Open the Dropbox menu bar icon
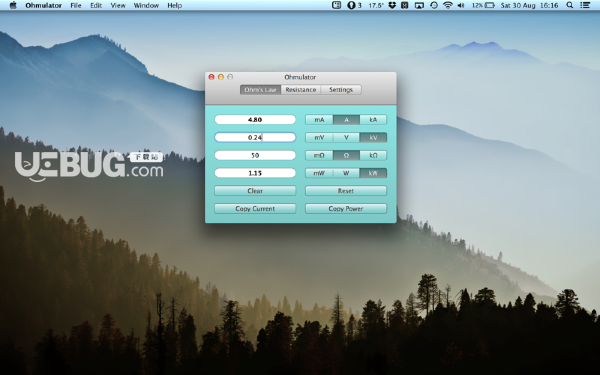This screenshot has height=375, width=600. click(x=392, y=5)
